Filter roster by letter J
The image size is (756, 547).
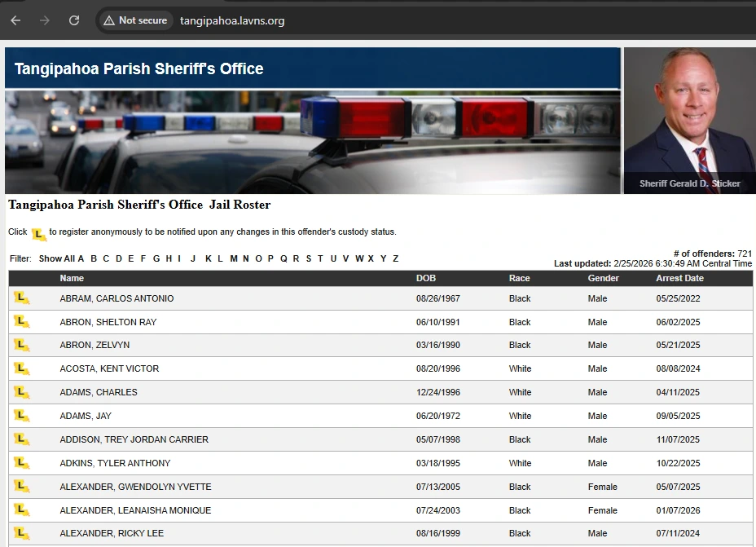[x=193, y=258]
